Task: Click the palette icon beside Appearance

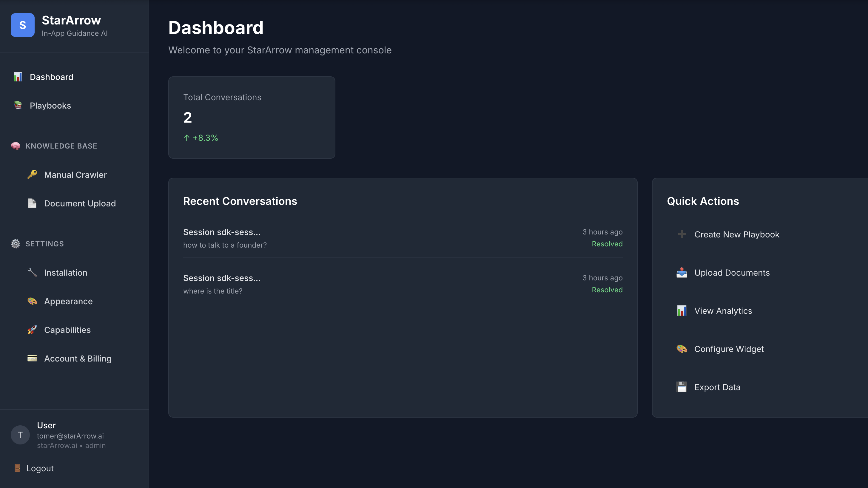Action: click(x=32, y=301)
